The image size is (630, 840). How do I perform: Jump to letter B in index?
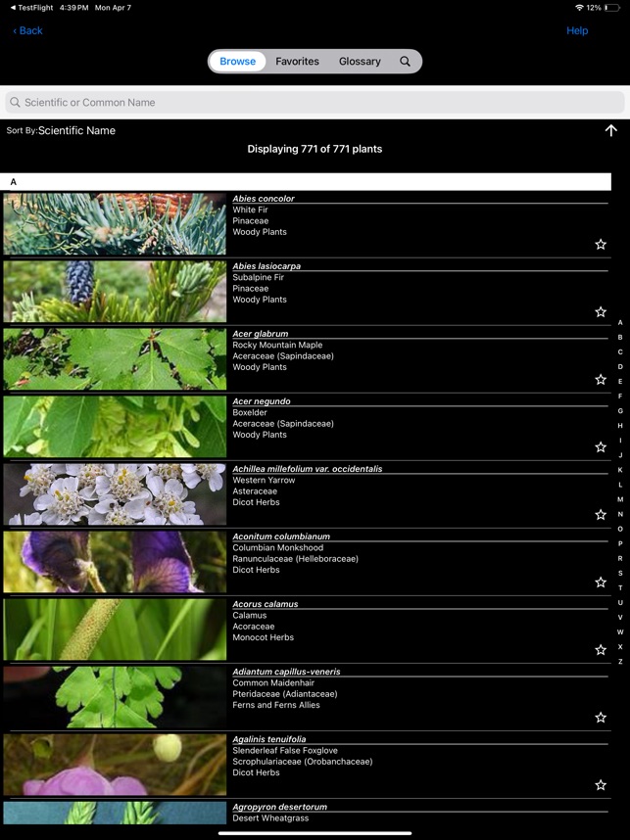[x=620, y=338]
